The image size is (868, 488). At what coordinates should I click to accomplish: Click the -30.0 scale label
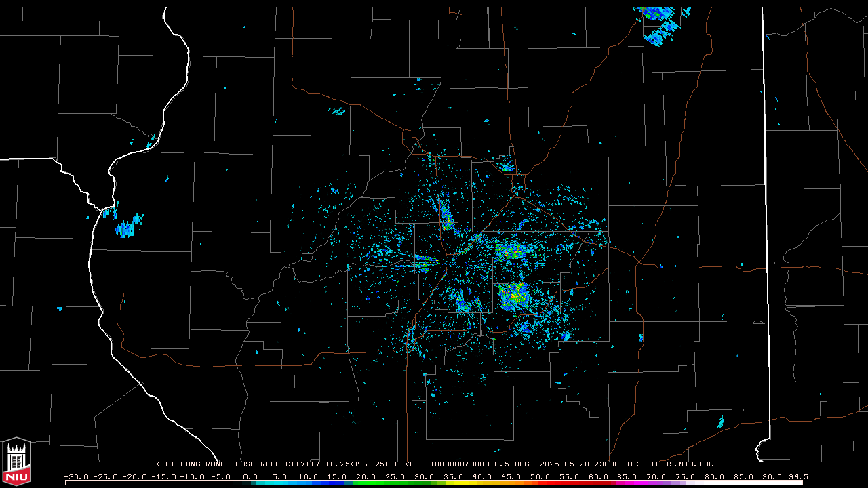pos(76,477)
